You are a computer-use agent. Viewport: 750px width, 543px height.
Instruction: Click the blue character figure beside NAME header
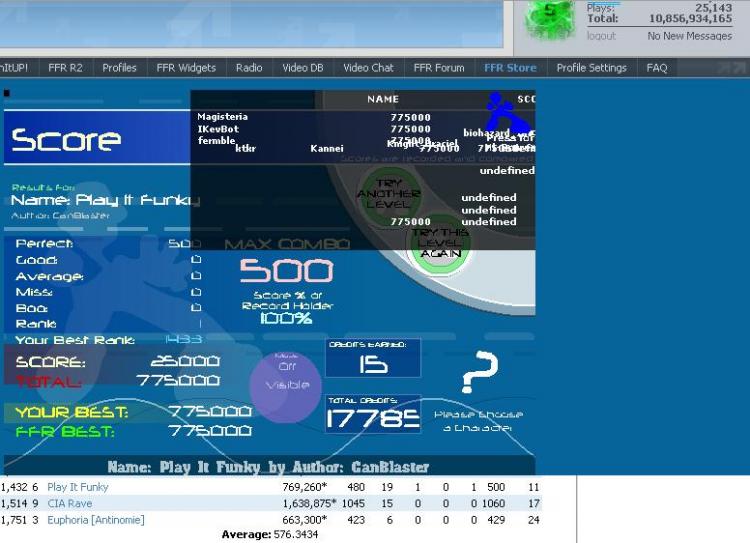coord(507,115)
